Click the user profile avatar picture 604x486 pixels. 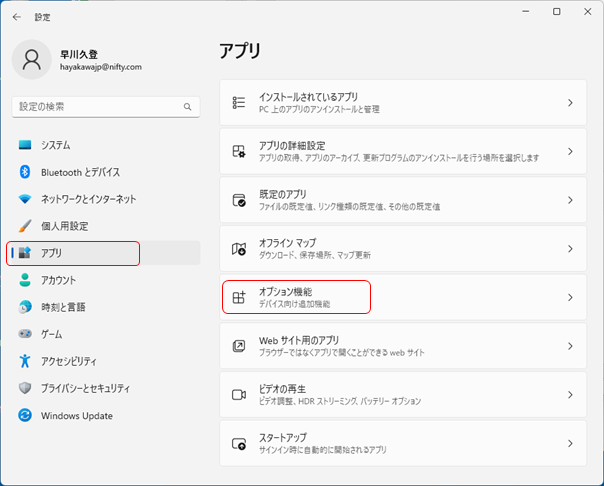pos(32,59)
